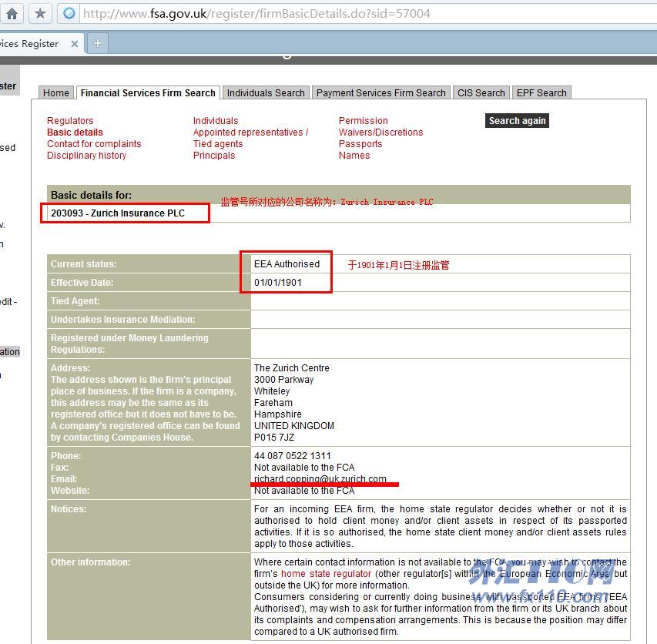Click the Tied Agent label

[x=75, y=301]
